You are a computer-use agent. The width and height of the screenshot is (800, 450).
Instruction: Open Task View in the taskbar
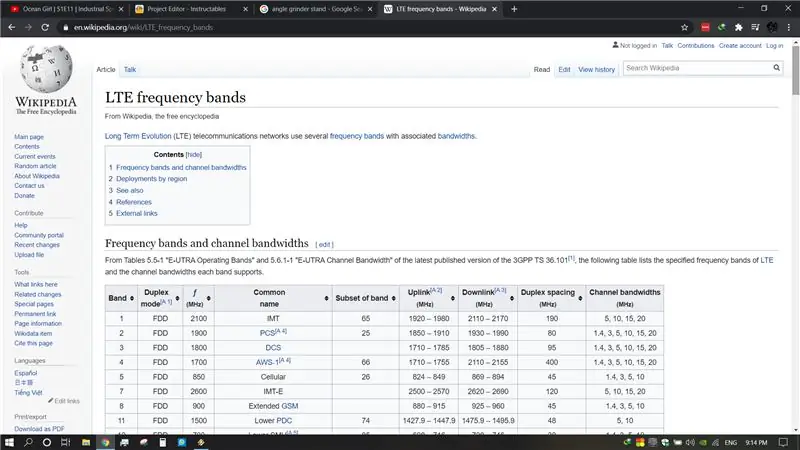66,442
